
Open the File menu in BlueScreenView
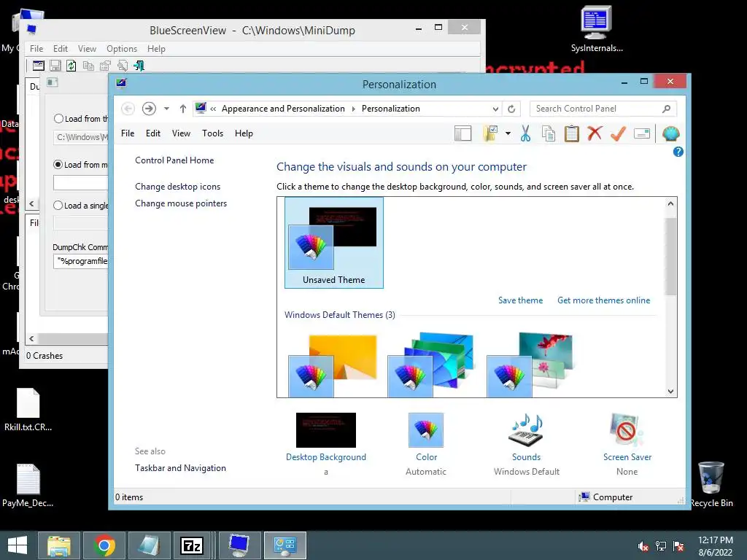(36, 49)
